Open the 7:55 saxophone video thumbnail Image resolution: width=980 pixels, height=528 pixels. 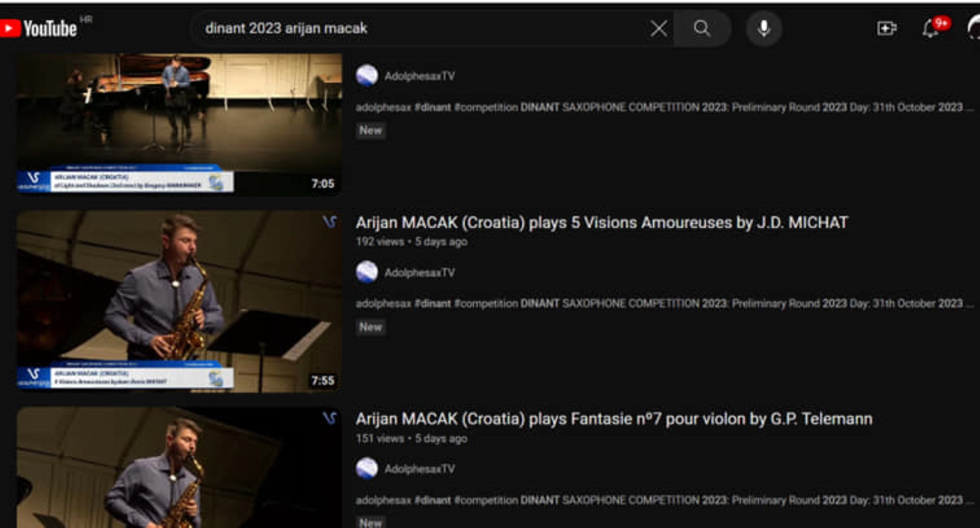(179, 301)
